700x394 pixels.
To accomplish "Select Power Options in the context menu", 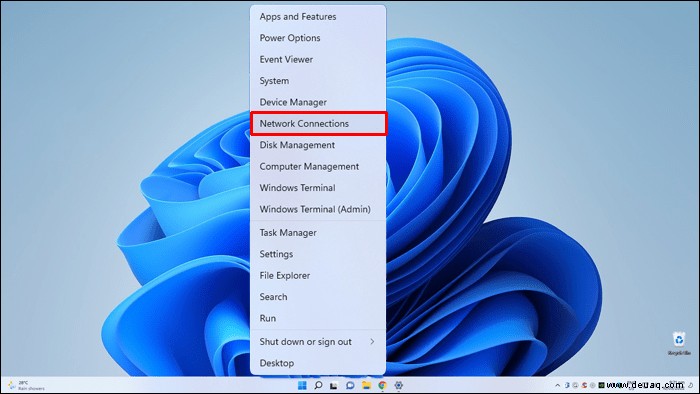I will coord(318,38).
